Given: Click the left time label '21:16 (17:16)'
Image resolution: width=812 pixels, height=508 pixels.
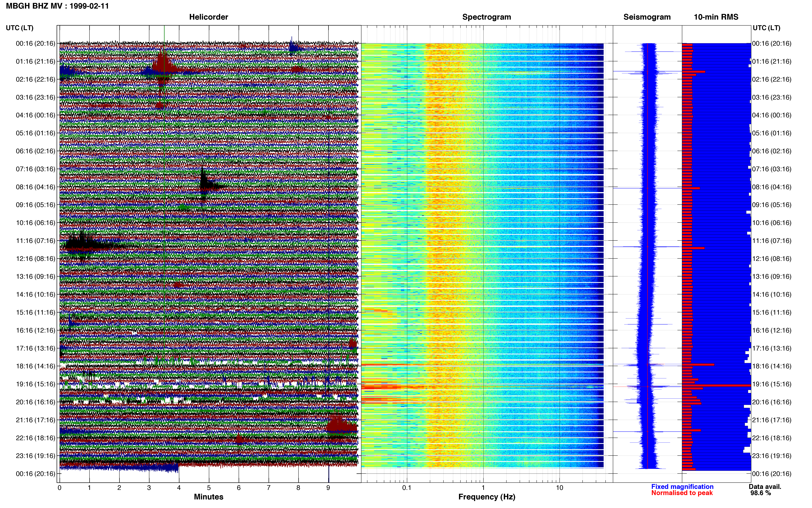Looking at the screenshot, I should (x=36, y=420).
